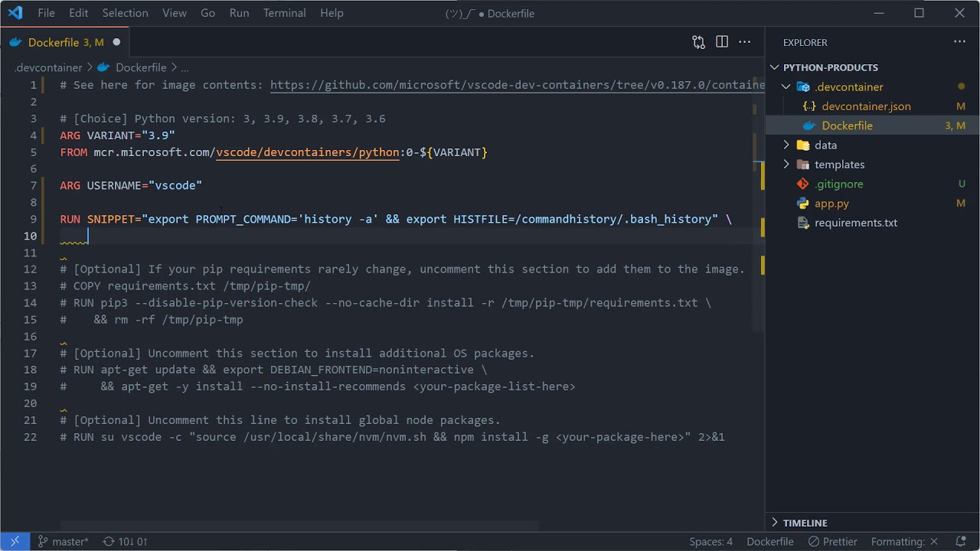Open Explorer Views and More Actions menu
The image size is (980, 551).
(x=959, y=42)
